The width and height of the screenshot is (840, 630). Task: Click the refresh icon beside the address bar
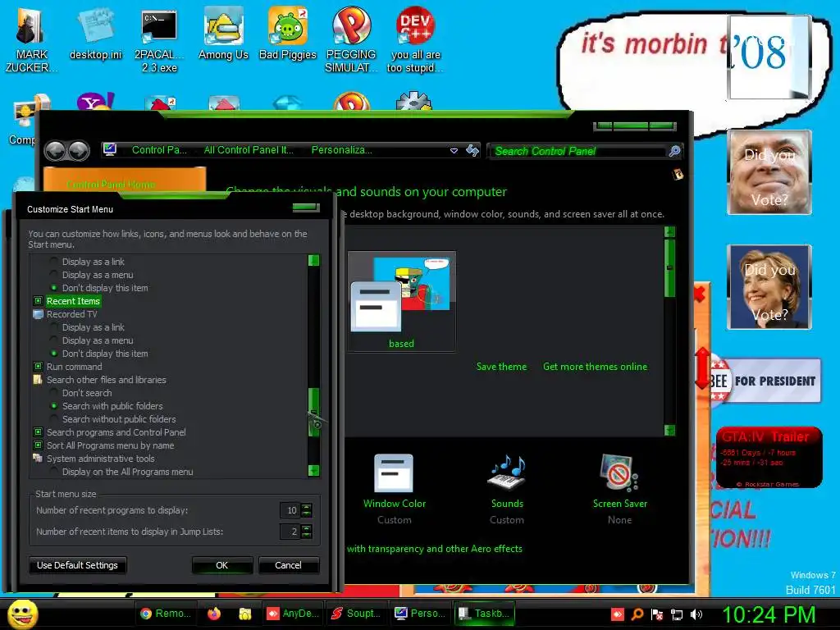pos(472,151)
